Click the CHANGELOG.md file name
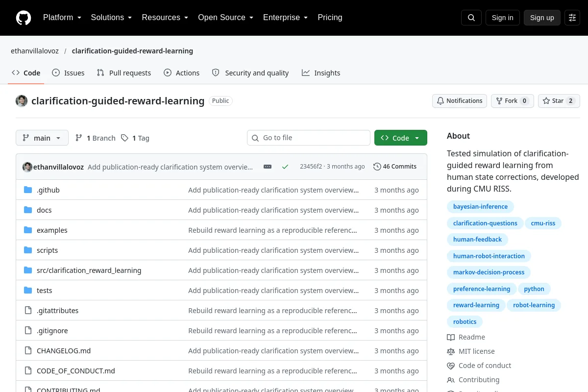Image resolution: width=588 pixels, height=392 pixels. (x=64, y=351)
